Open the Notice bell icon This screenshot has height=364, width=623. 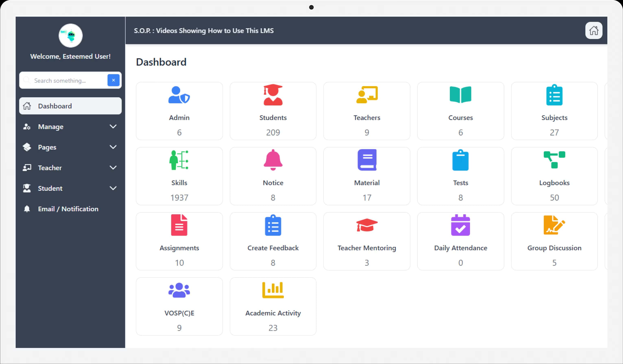[x=273, y=160]
